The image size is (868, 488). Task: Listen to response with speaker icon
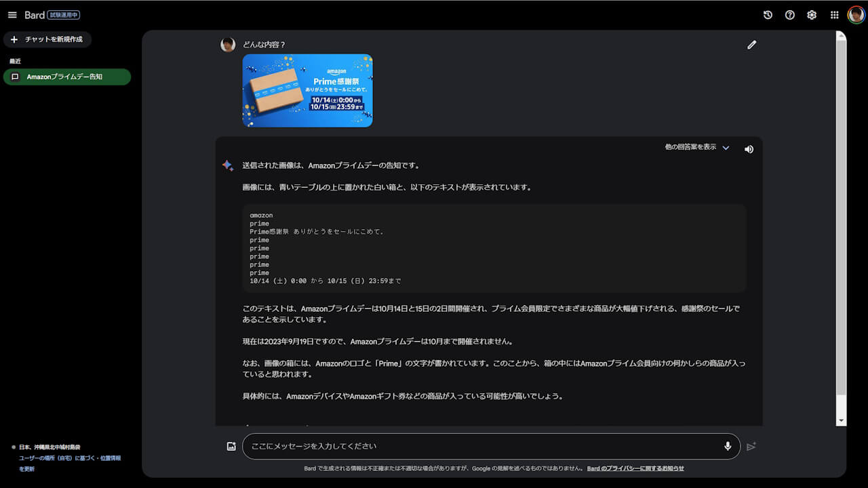(x=749, y=149)
